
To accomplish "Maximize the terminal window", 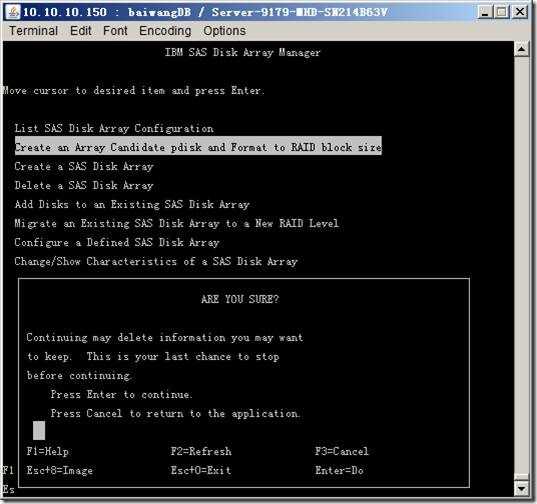I will coord(502,12).
